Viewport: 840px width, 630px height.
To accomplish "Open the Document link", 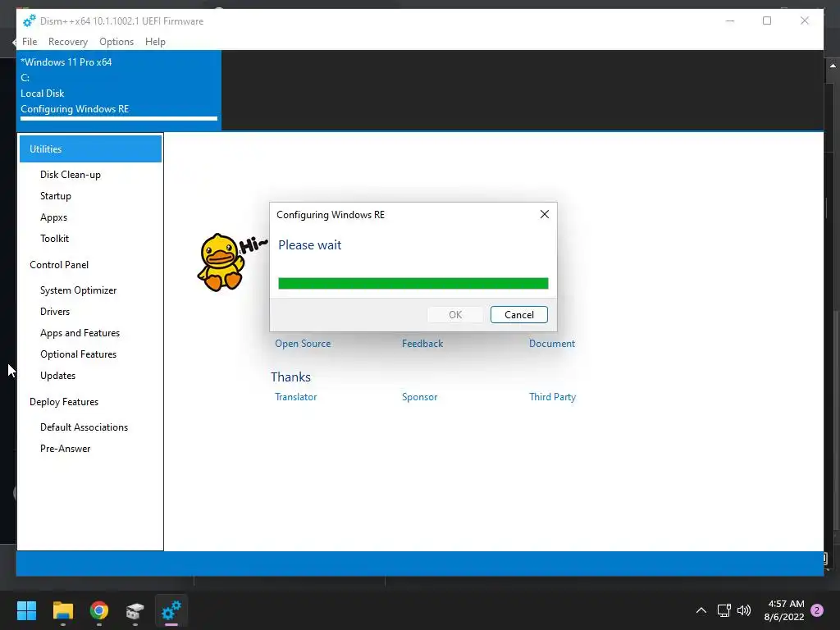I will pos(552,344).
